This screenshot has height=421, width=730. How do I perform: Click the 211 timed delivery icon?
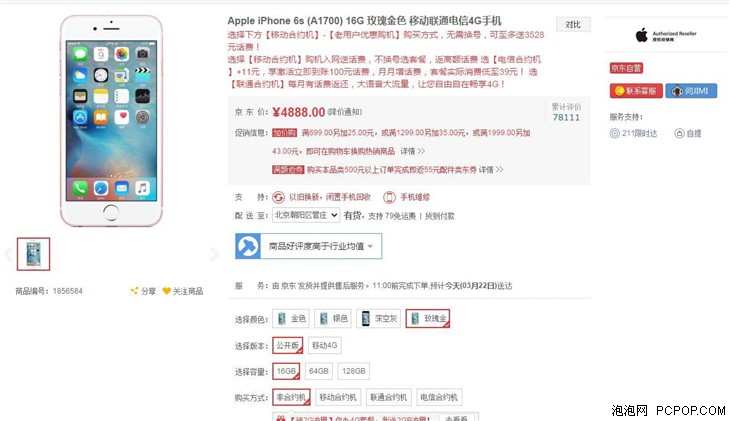[615, 134]
